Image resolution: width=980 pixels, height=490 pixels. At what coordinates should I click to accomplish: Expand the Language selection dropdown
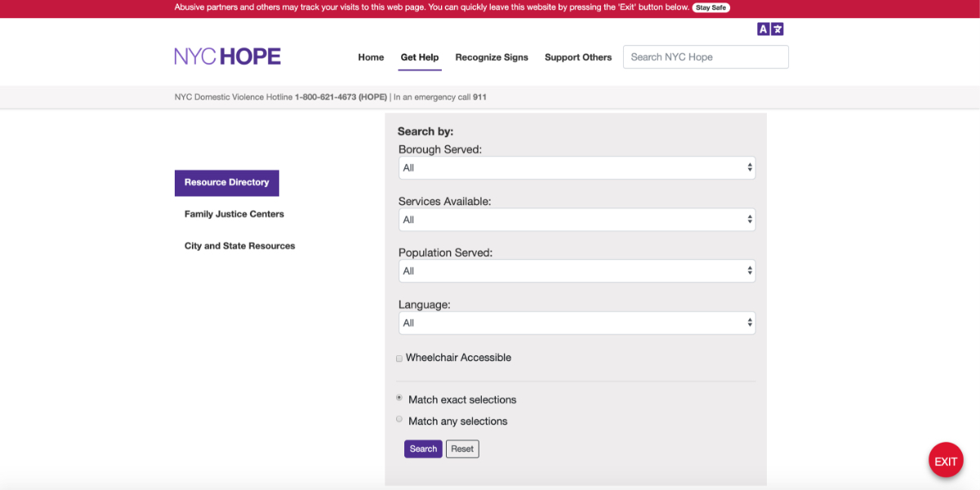[x=577, y=323]
